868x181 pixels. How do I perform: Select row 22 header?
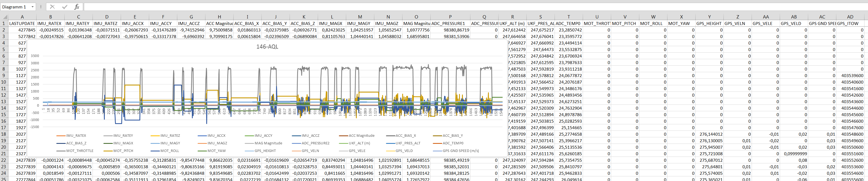click(4, 160)
